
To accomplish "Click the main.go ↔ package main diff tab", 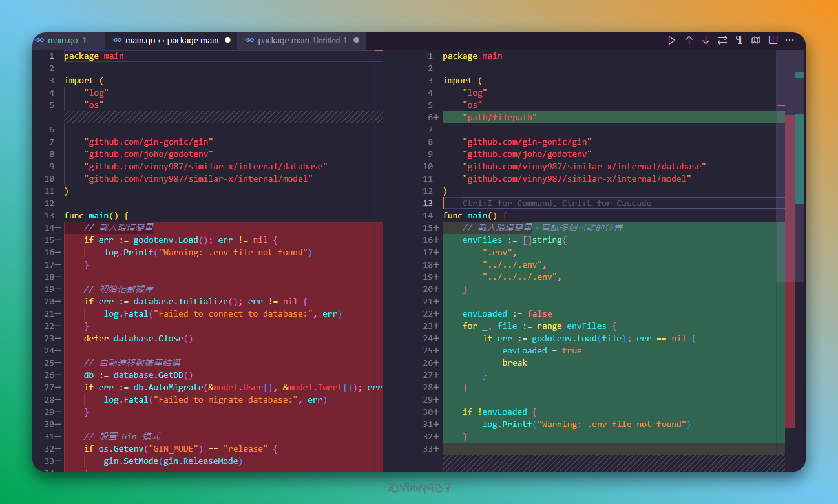I will (172, 40).
